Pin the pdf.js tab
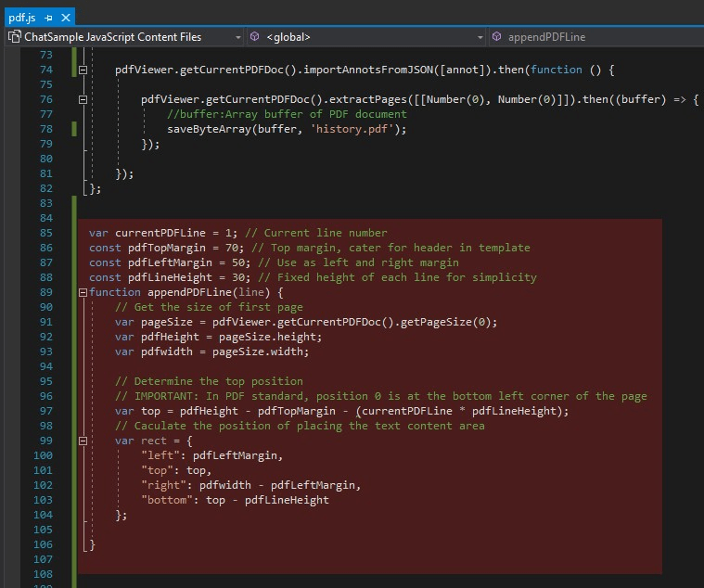This screenshot has width=704, height=588. [48, 18]
